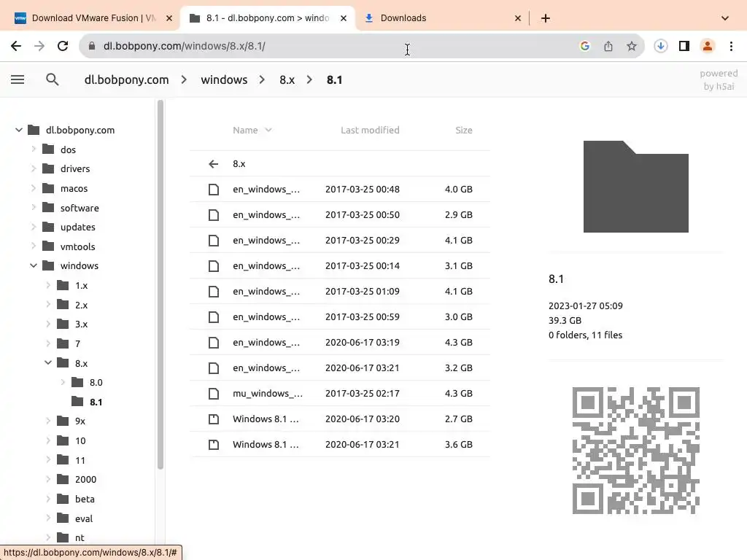Screen dimensions: 747x560
Task: Click the sidebar tree scrollbar
Action: click(160, 284)
